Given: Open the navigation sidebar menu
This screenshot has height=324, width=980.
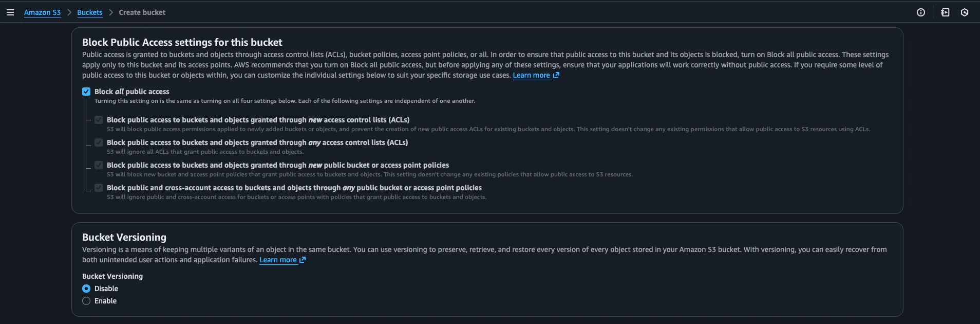Looking at the screenshot, I should 10,12.
